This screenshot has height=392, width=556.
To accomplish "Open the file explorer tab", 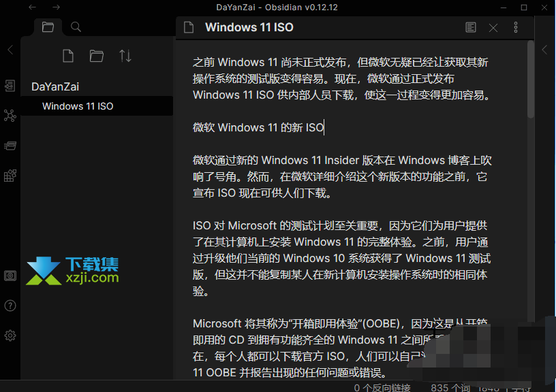I will pos(48,27).
